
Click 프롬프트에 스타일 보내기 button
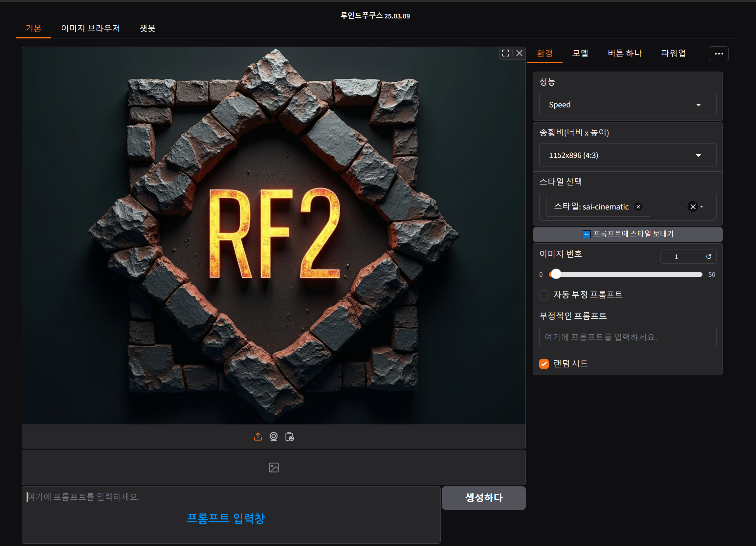coord(627,234)
